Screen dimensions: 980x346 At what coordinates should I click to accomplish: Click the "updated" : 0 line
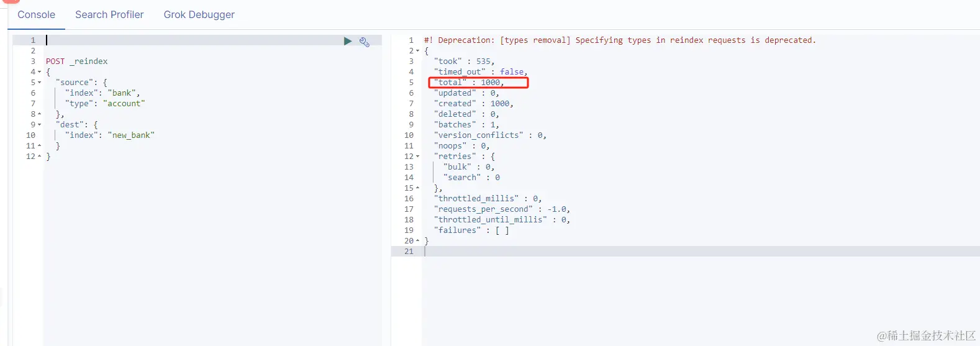pyautogui.click(x=466, y=93)
